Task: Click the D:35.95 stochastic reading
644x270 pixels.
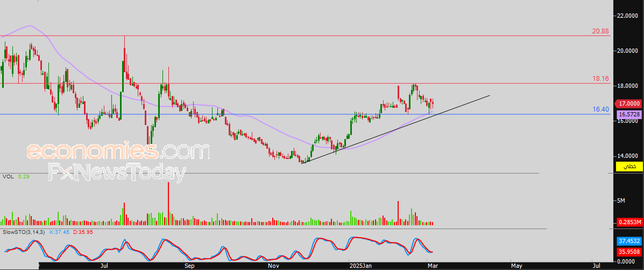Action: click(82, 233)
